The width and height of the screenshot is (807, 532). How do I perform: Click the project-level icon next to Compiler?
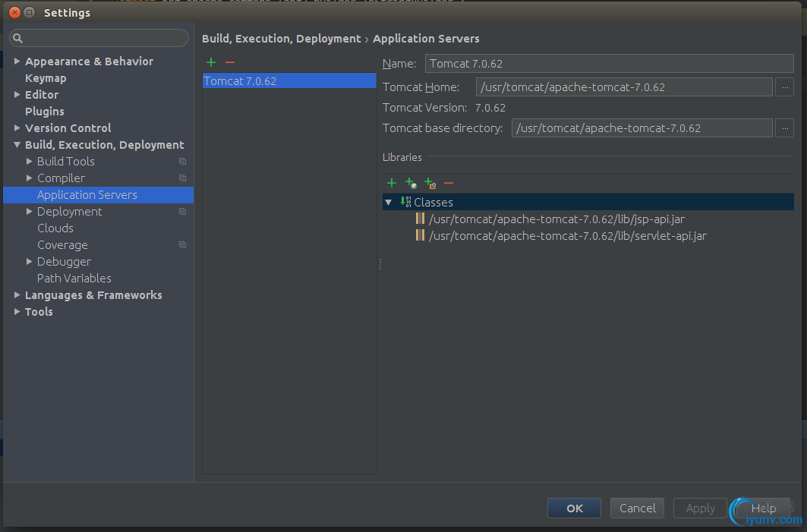coord(182,178)
